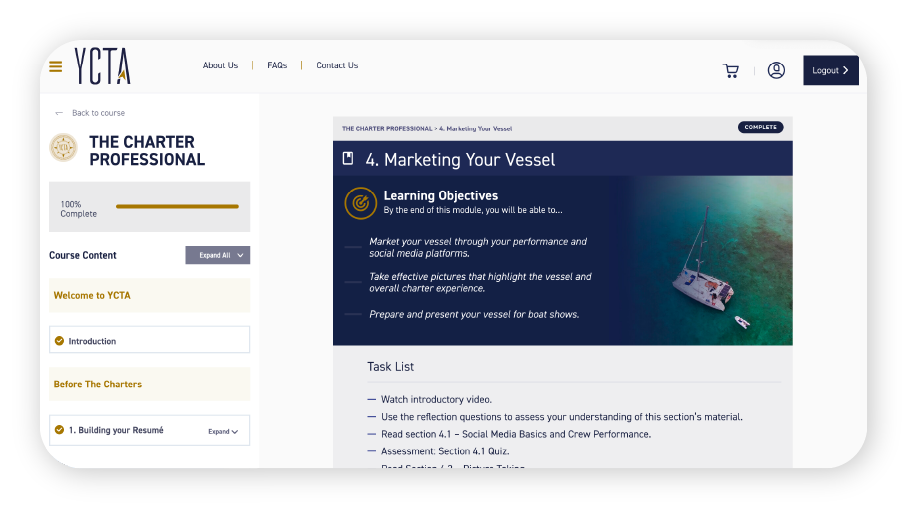Viewport: 913px width, 514px height.
Task: Click the Logout button
Action: point(830,70)
